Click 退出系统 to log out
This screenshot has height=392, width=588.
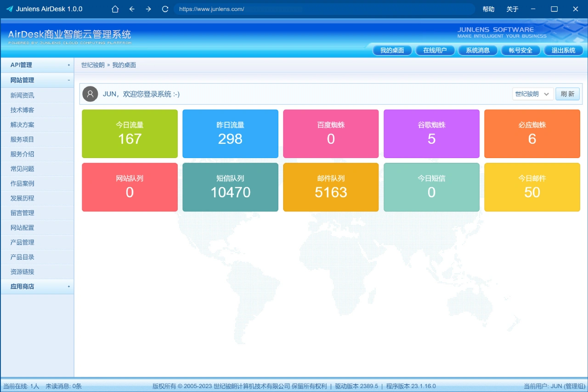click(563, 51)
